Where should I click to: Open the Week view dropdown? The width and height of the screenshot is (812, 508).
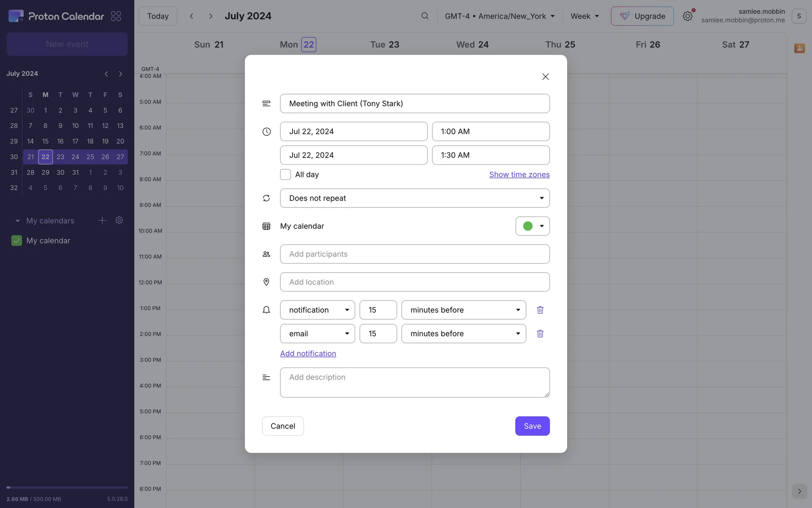[584, 16]
